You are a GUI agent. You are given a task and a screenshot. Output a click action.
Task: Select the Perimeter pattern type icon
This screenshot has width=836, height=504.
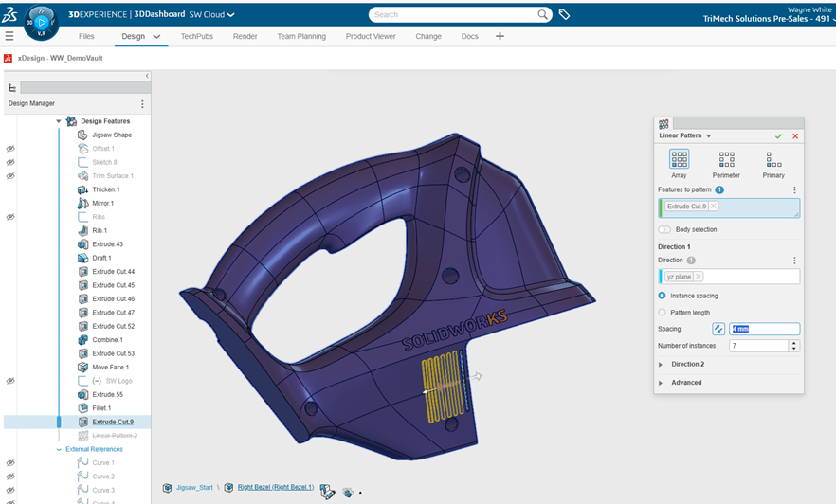pyautogui.click(x=726, y=160)
